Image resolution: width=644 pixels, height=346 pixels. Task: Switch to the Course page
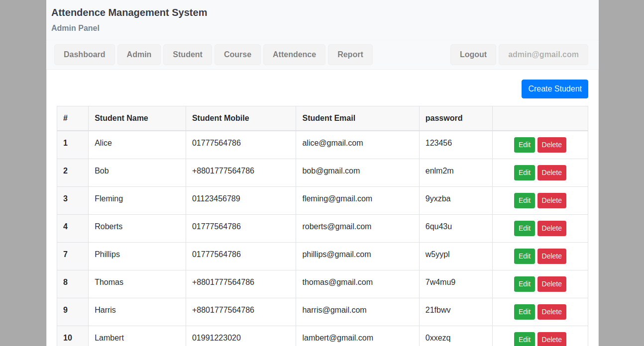pos(237,55)
